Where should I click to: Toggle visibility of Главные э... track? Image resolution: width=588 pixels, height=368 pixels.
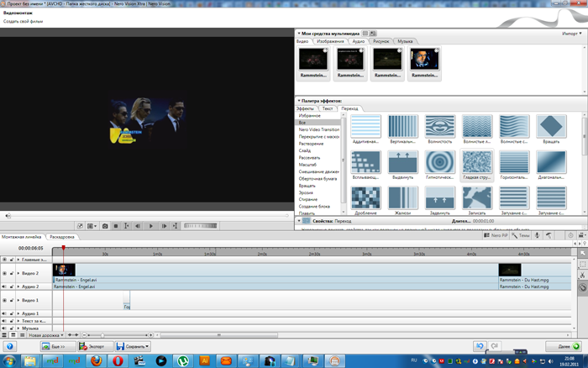coord(4,260)
